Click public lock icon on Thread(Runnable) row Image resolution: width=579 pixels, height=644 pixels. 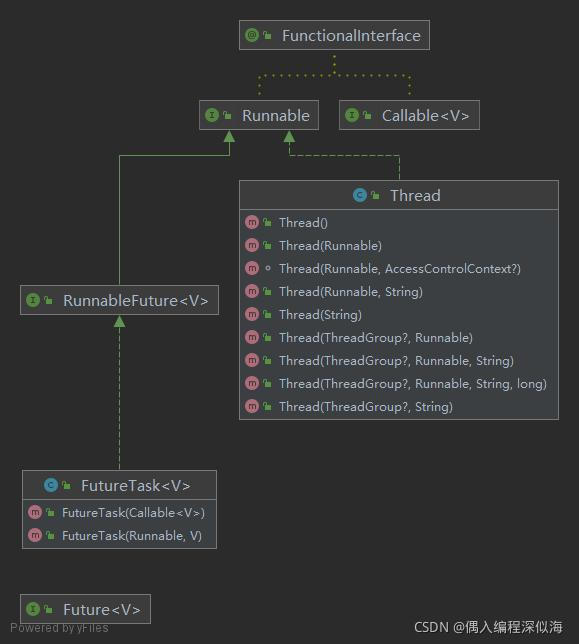pos(267,246)
